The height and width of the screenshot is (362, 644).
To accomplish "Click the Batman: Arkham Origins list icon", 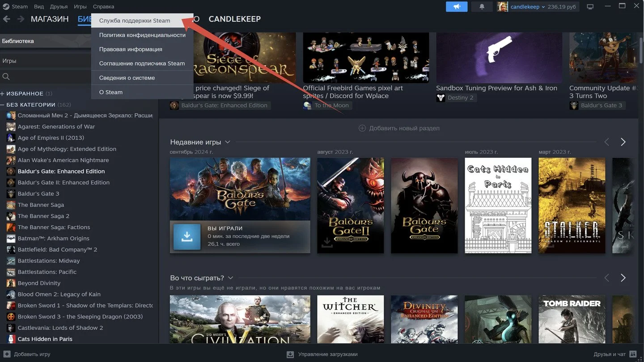I will 11,238.
